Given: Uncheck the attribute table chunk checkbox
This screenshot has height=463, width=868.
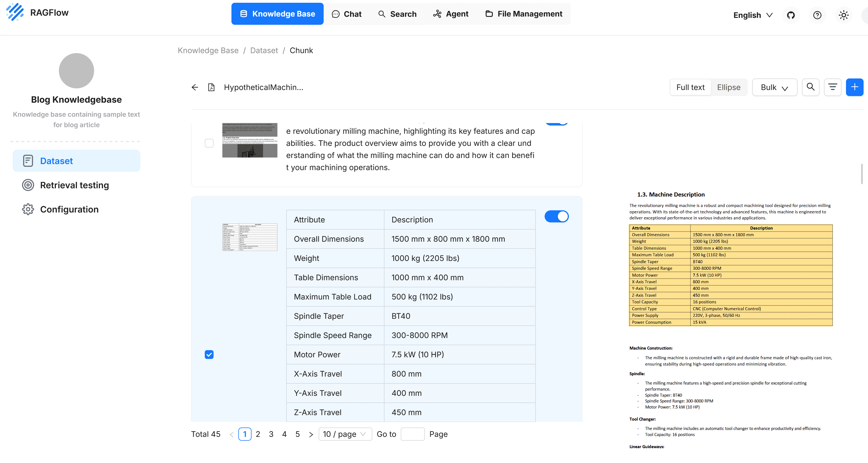Looking at the screenshot, I should [x=209, y=355].
